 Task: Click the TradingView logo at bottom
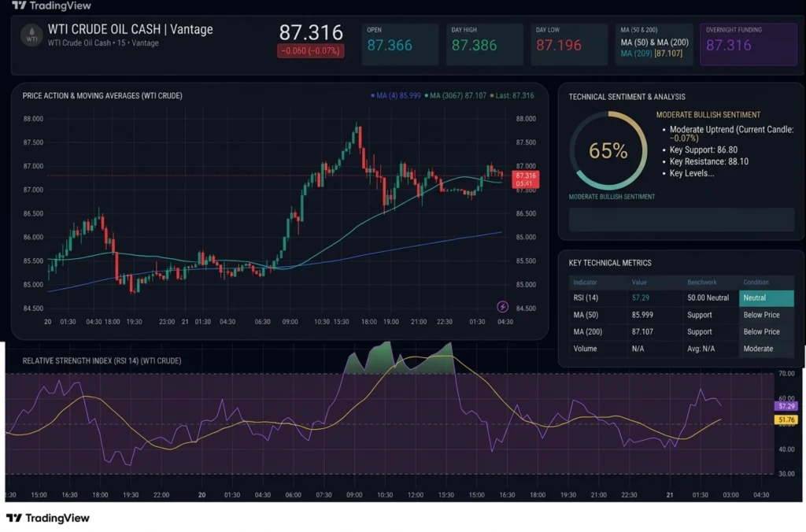click(x=48, y=518)
